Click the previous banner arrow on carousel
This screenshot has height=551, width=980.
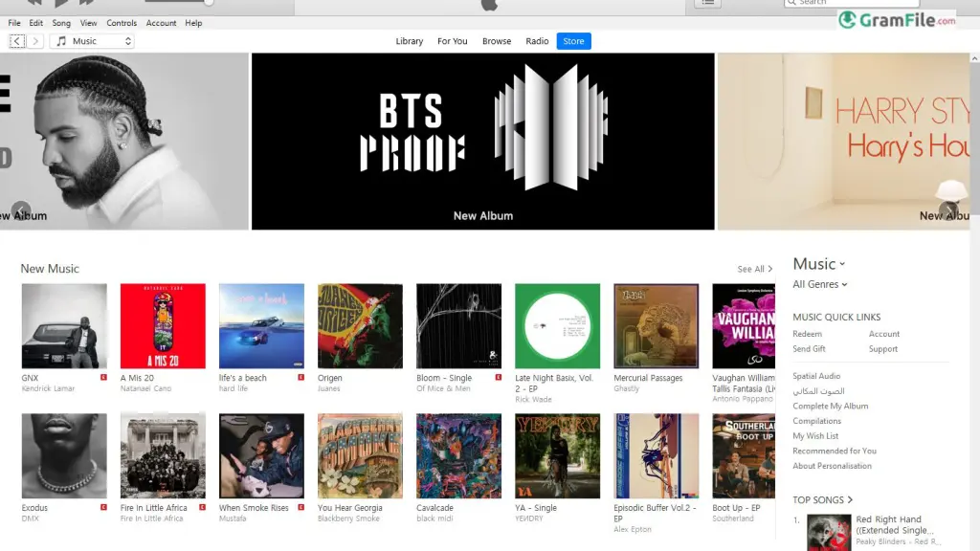[x=21, y=211]
